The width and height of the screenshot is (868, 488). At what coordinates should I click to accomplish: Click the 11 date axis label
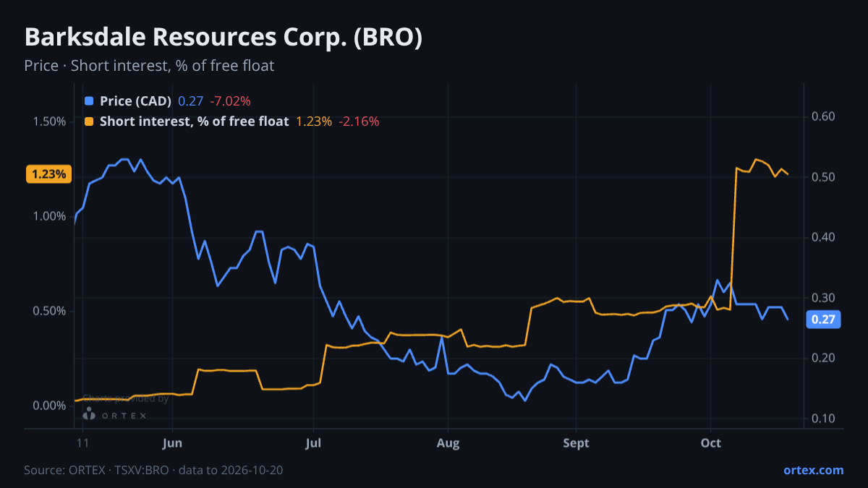[x=82, y=443]
